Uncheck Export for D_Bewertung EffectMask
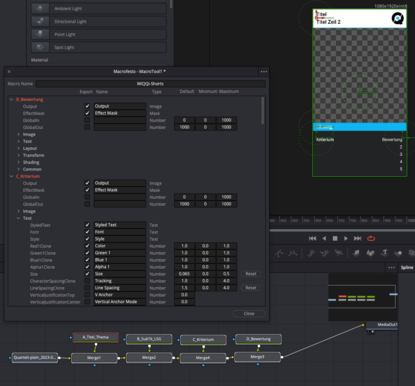Viewport: 415px width, 386px height. point(87,113)
